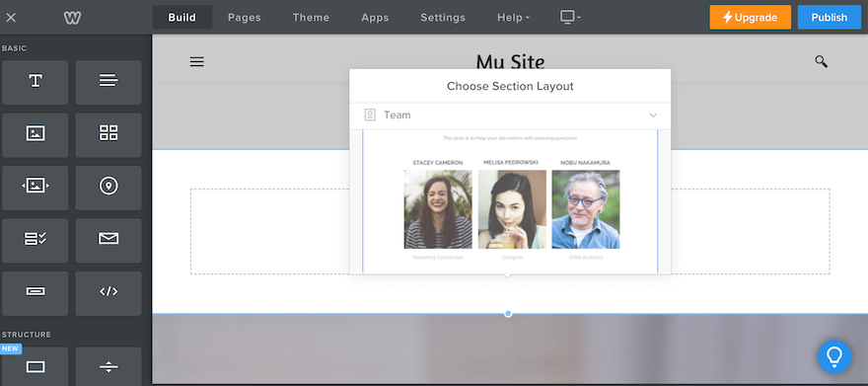Click the Chief Architect caption
Image resolution: width=868 pixels, height=386 pixels.
586,258
